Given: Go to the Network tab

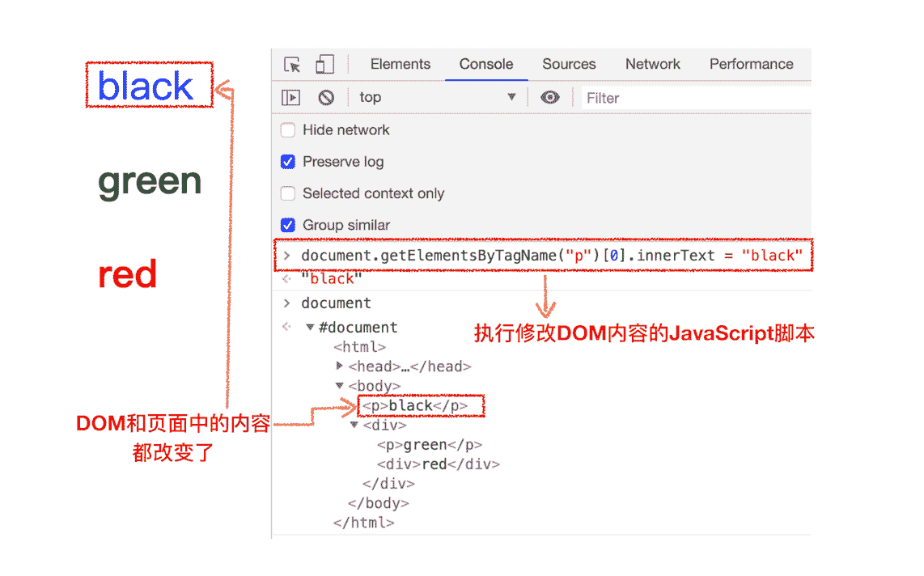Looking at the screenshot, I should coord(652,64).
